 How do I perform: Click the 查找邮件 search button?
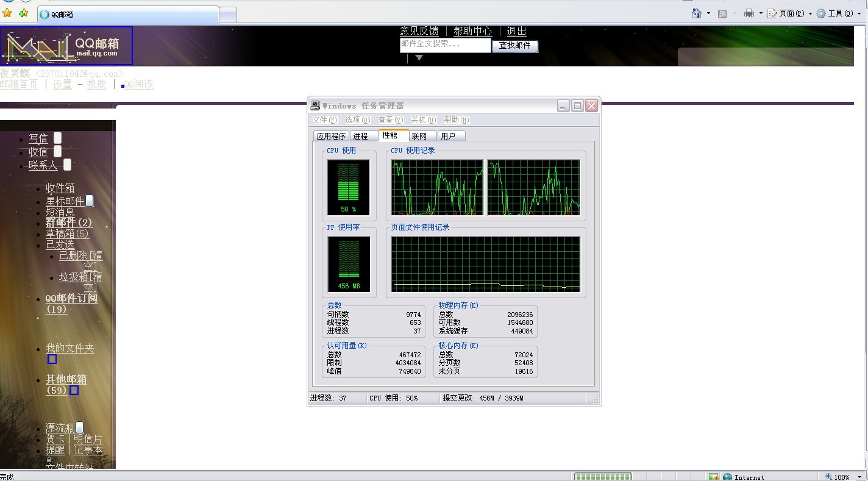[x=514, y=46]
